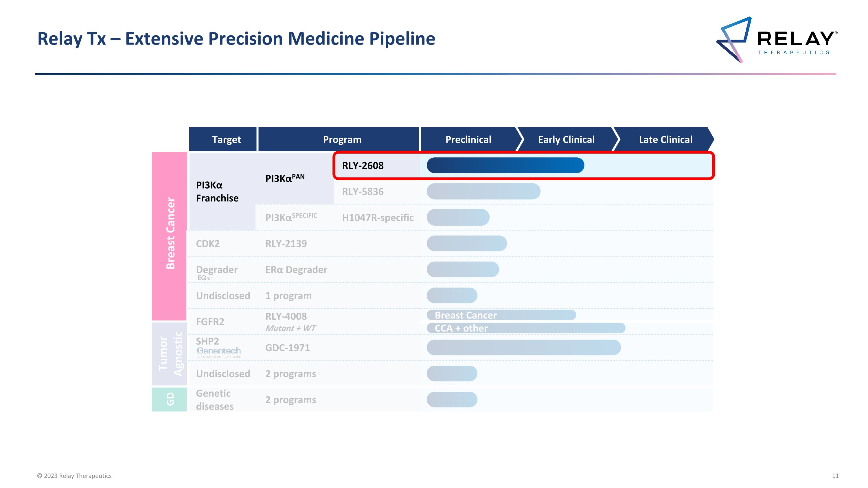Click the Tumor Agnostic category block

(x=170, y=353)
